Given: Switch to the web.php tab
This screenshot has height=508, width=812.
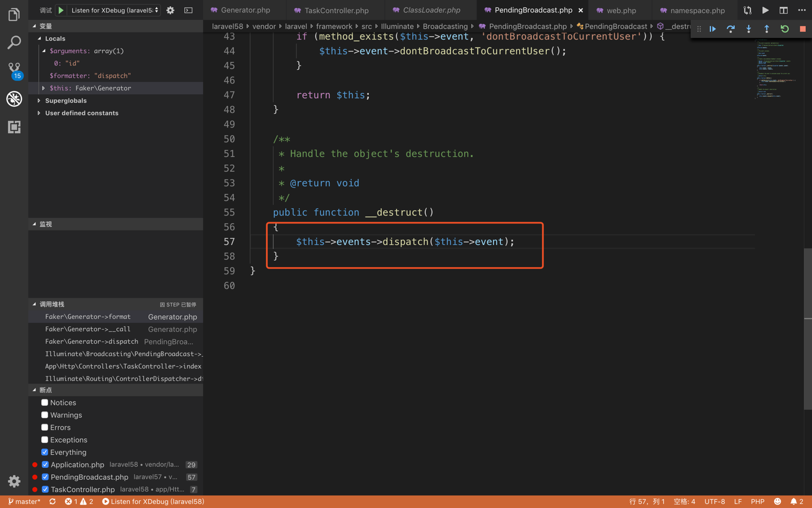Looking at the screenshot, I should 620,10.
